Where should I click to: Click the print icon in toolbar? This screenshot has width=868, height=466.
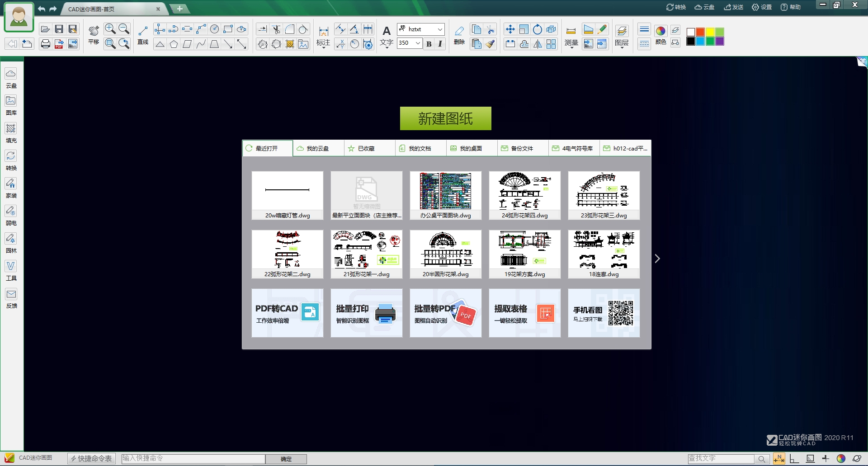coord(45,44)
